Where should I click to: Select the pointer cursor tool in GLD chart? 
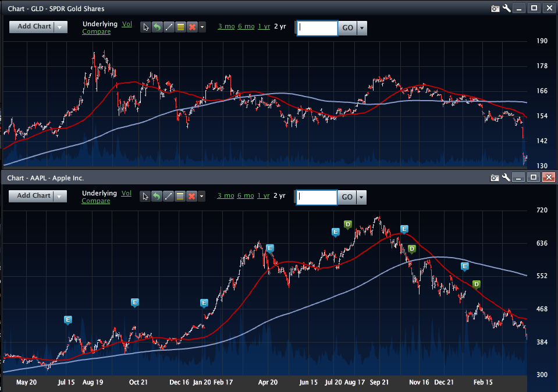[x=145, y=27]
